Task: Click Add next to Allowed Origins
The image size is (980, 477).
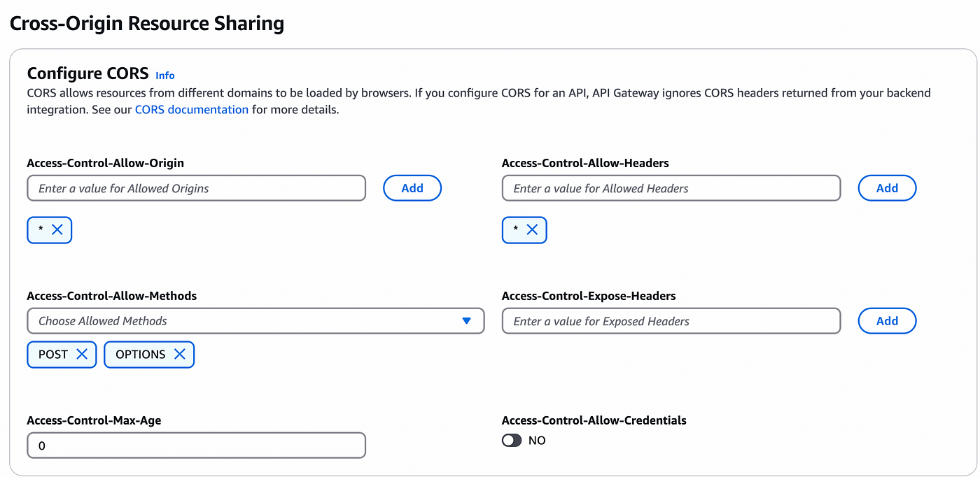Action: click(x=412, y=187)
